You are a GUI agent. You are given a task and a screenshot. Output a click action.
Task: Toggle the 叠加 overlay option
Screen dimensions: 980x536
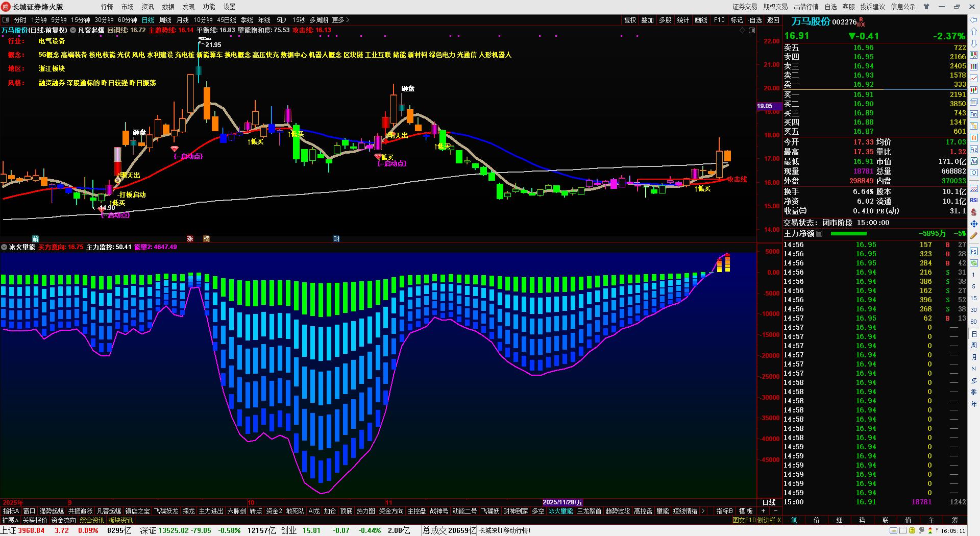(x=648, y=20)
